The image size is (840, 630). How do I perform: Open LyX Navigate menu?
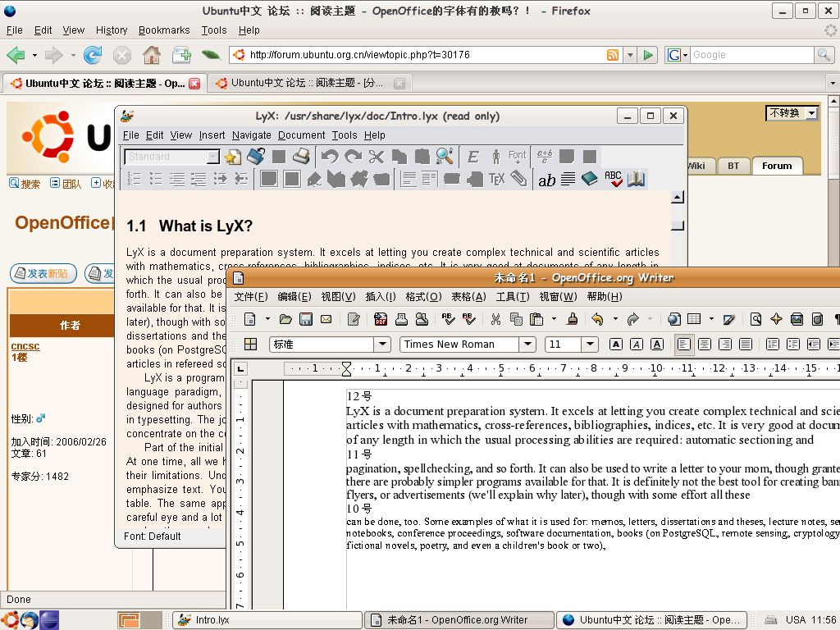coord(251,135)
